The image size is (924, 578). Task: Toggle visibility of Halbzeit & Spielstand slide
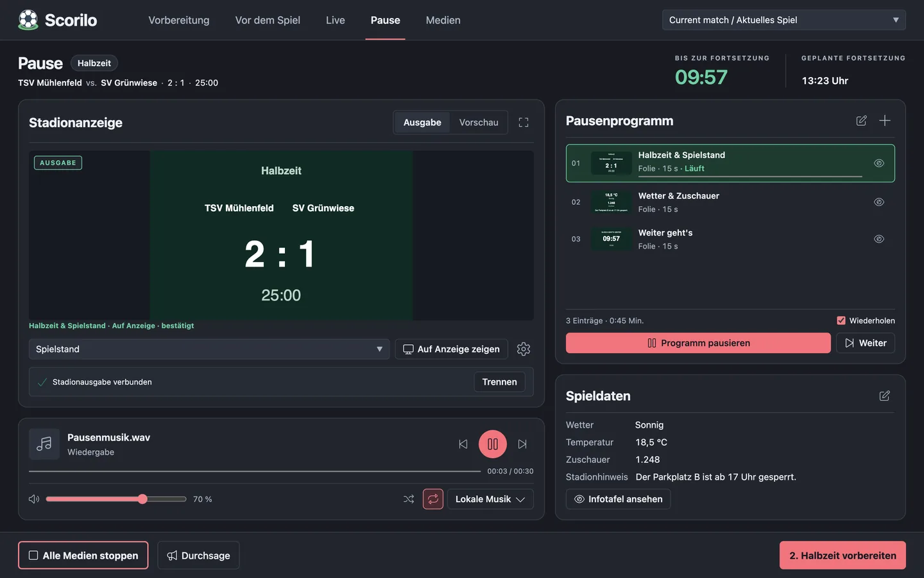(879, 163)
